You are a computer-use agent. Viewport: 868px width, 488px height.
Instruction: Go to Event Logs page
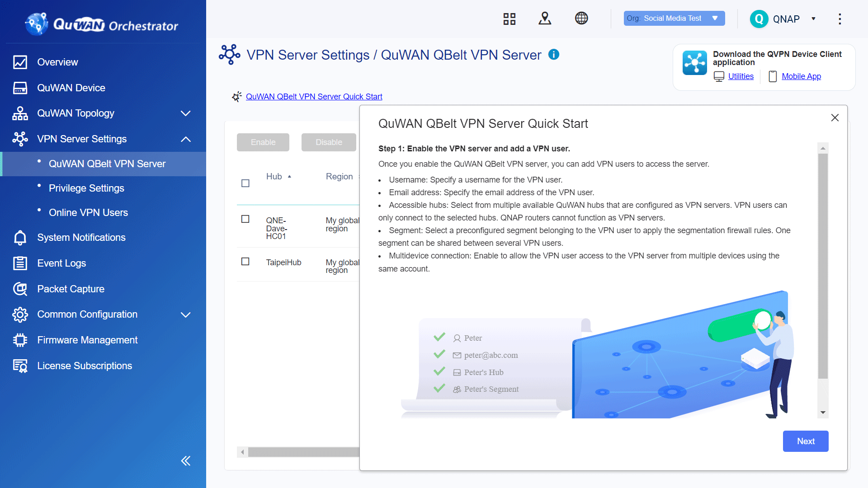[x=61, y=263]
